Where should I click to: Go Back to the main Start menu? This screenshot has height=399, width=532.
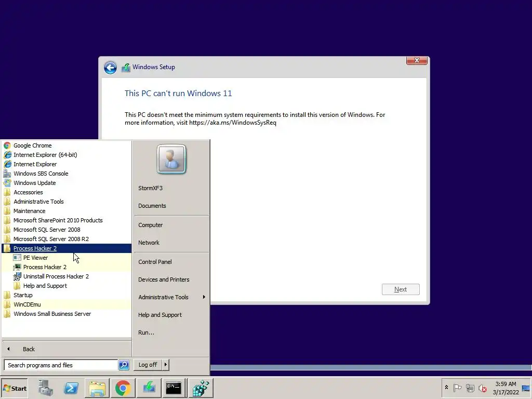[x=66, y=349]
